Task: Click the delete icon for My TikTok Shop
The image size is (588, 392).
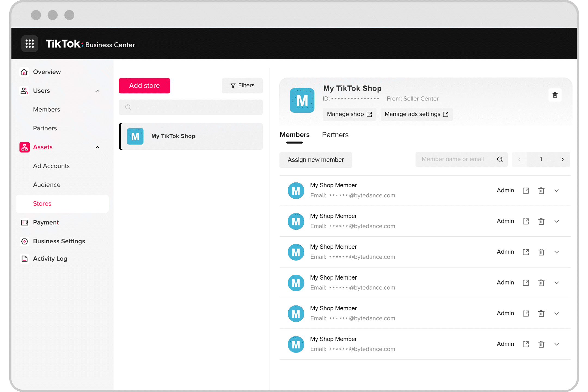Action: tap(555, 95)
